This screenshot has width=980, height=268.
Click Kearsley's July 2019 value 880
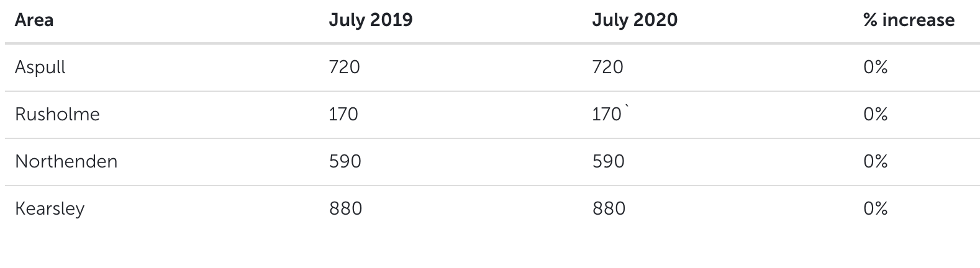(345, 208)
